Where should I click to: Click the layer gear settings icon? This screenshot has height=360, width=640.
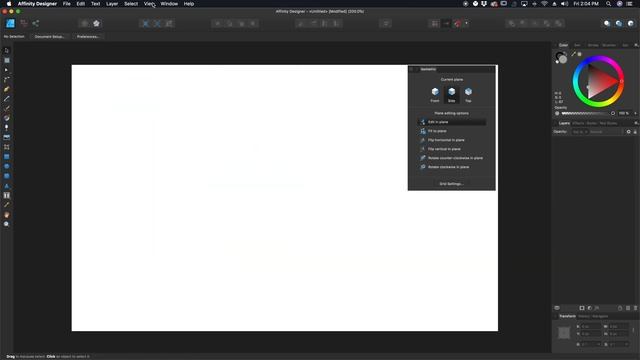tap(629, 132)
